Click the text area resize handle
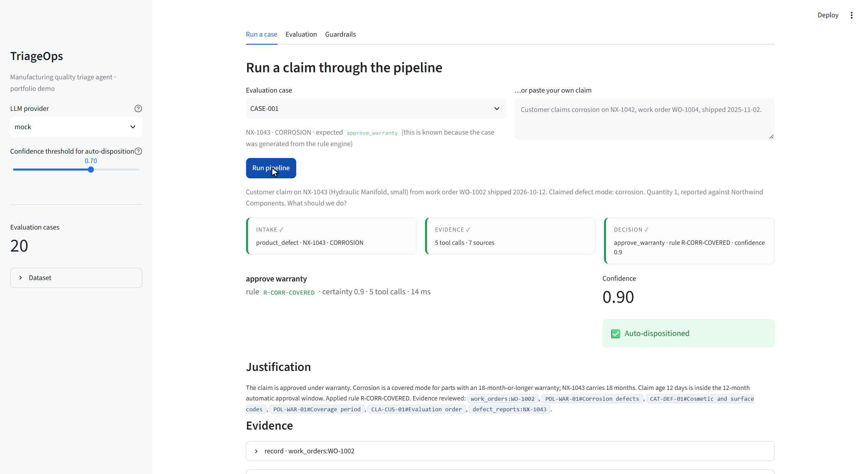 [x=771, y=136]
